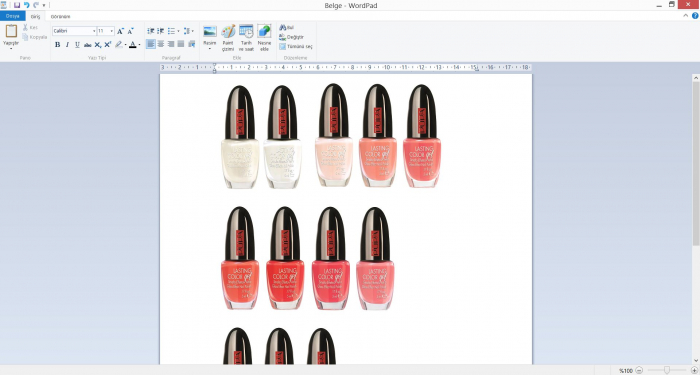Click the Tümünü seç select all button
This screenshot has height=375, width=700.
pyautogui.click(x=296, y=46)
